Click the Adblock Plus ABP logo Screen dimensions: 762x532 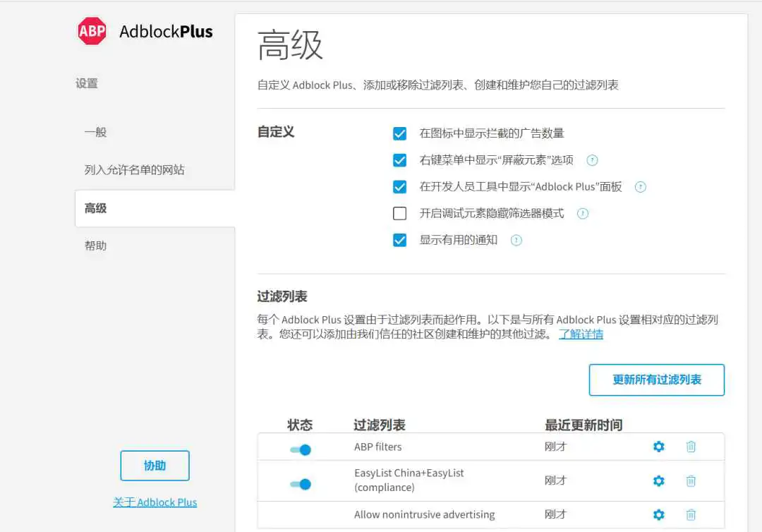[x=92, y=31]
